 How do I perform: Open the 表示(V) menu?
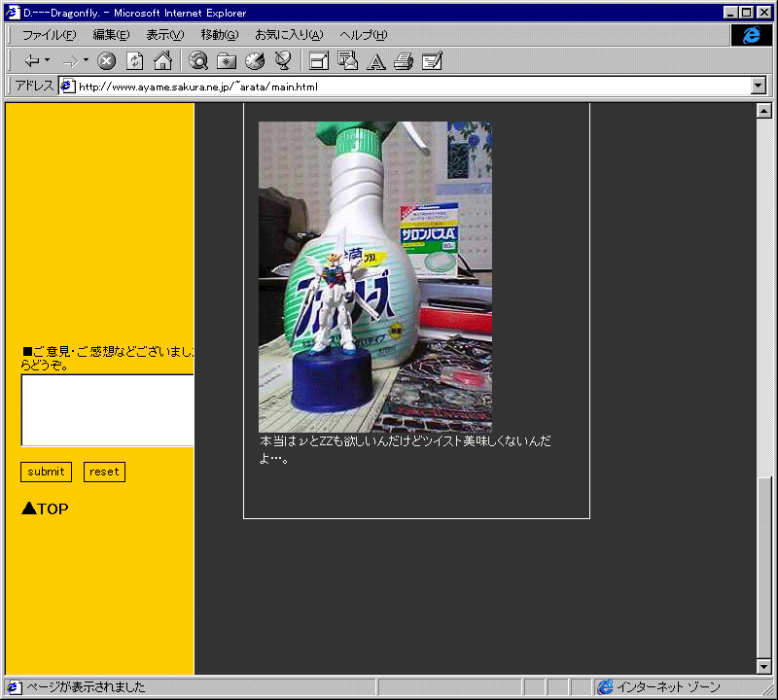coord(164,35)
